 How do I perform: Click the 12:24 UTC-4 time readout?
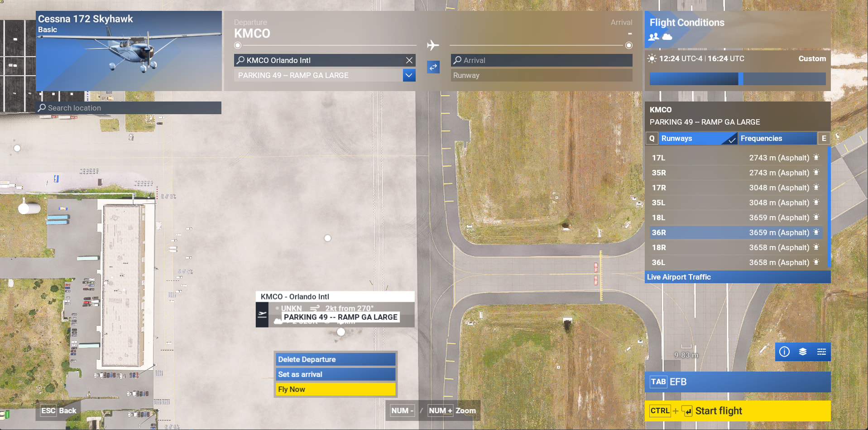(x=681, y=58)
